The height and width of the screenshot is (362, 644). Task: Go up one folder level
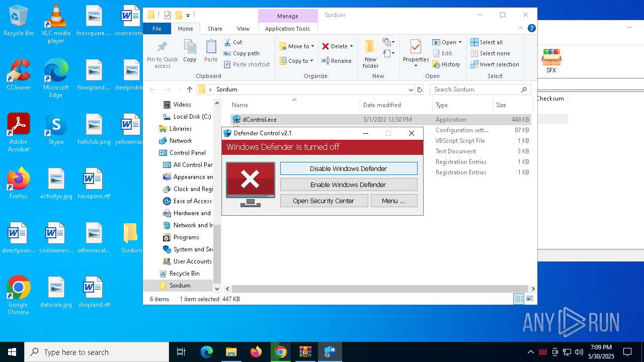pyautogui.click(x=189, y=89)
